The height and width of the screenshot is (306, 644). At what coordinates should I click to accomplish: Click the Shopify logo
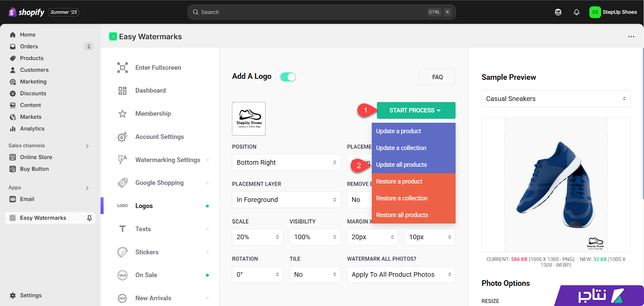(x=27, y=12)
